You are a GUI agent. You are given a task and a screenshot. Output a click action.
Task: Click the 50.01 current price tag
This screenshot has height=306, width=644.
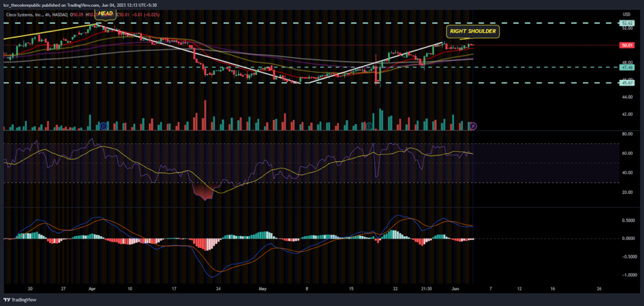627,45
